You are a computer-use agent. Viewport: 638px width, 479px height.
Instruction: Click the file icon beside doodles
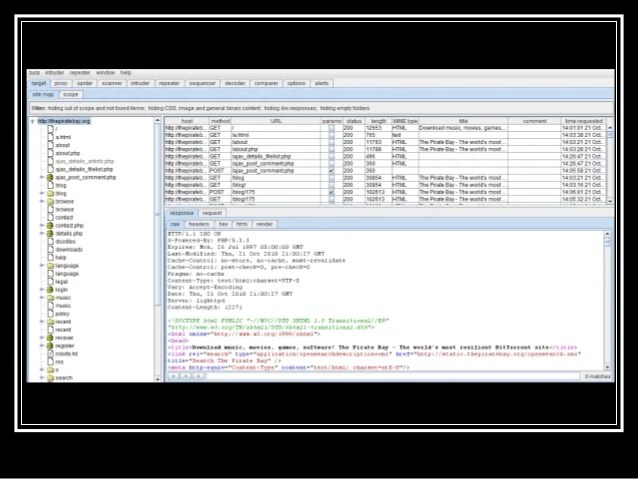(x=50, y=241)
